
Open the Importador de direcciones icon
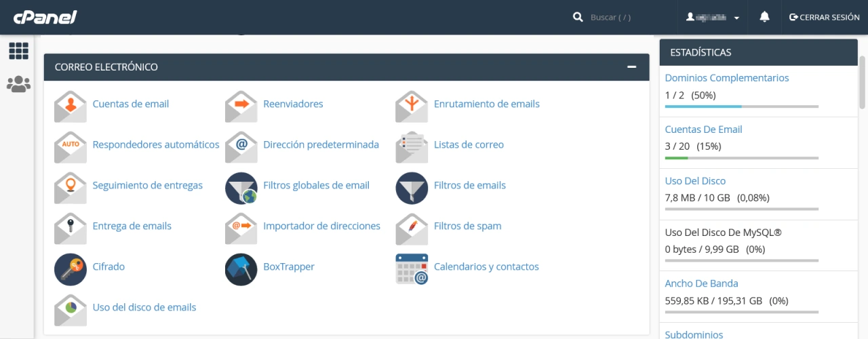(241, 228)
